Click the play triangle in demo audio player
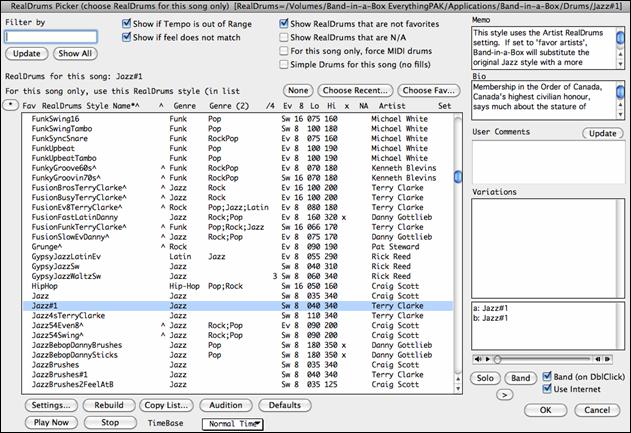The height and width of the screenshot is (433, 631). pos(488,359)
